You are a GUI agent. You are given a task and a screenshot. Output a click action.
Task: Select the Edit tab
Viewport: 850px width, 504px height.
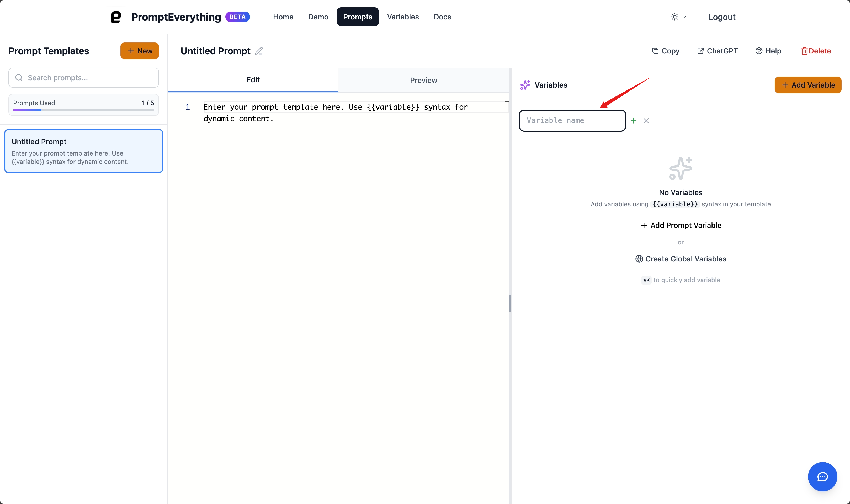[x=253, y=80]
